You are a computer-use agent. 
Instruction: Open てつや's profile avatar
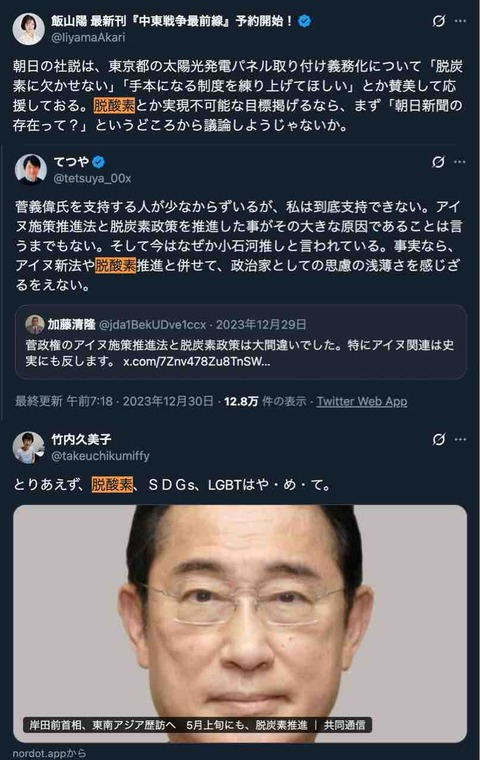pyautogui.click(x=31, y=170)
